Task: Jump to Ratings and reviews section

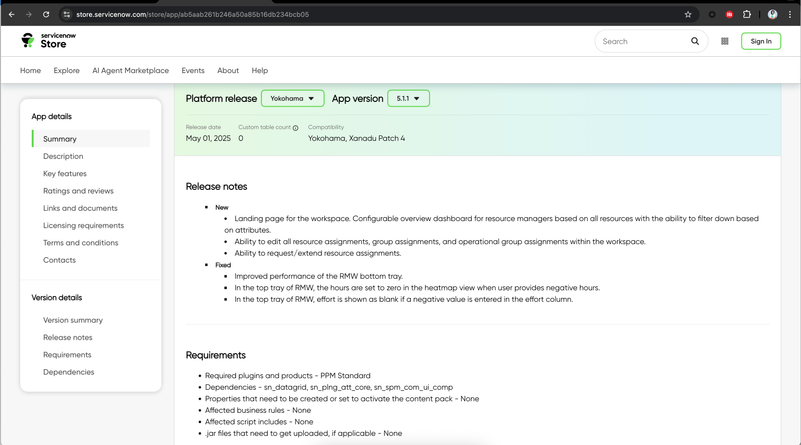Action: click(x=78, y=191)
